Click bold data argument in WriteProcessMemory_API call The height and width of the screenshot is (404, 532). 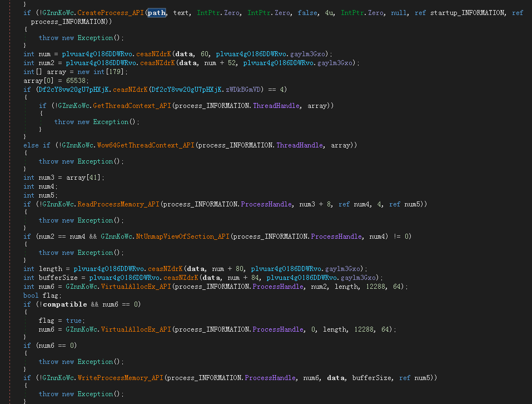336,377
